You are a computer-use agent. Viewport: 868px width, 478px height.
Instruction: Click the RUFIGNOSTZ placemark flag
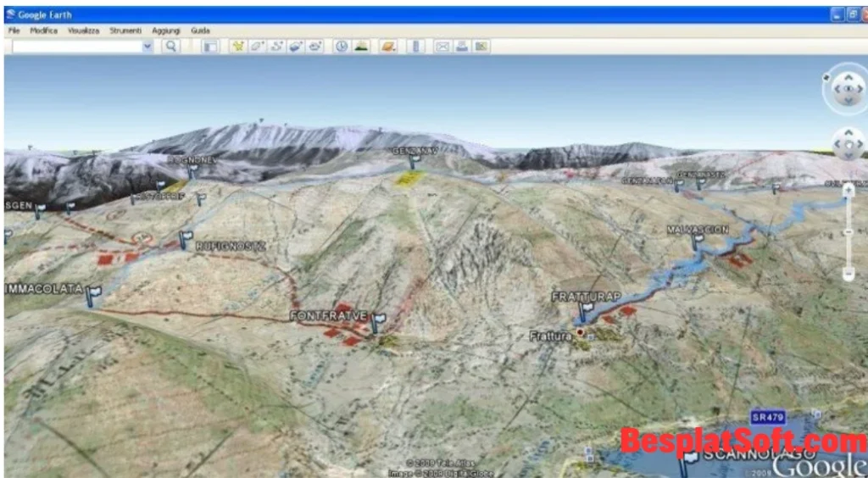tap(186, 239)
